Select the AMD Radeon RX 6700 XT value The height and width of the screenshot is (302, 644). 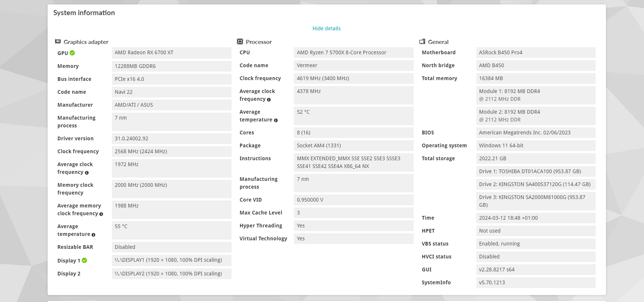pyautogui.click(x=172, y=53)
